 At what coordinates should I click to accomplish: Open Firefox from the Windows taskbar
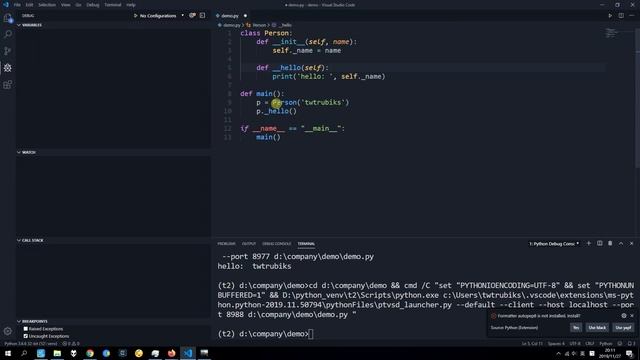click(171, 353)
